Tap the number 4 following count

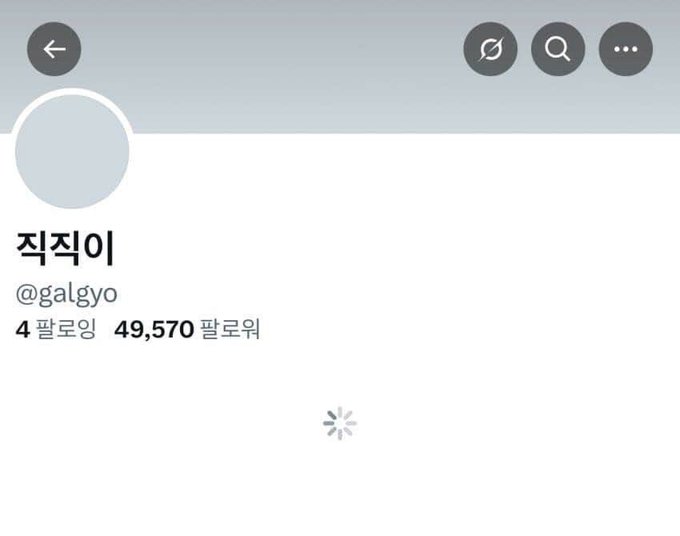23,330
